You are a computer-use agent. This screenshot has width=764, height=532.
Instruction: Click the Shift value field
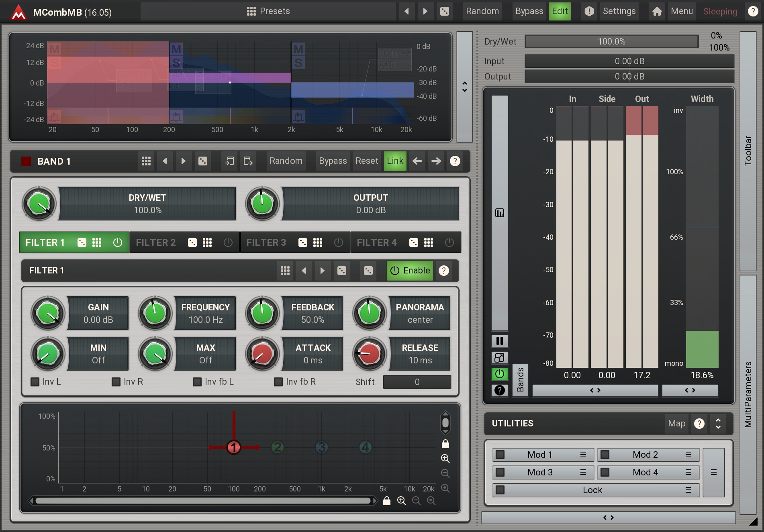point(417,382)
